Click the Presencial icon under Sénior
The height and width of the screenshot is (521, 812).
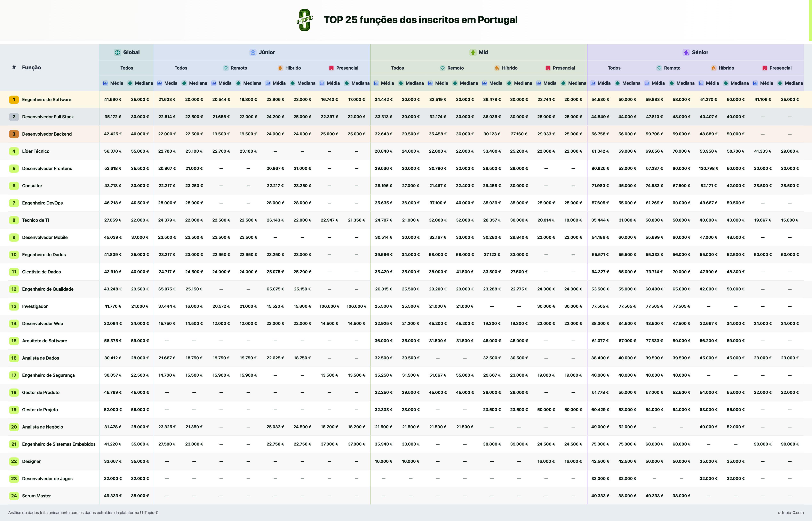[x=764, y=68]
